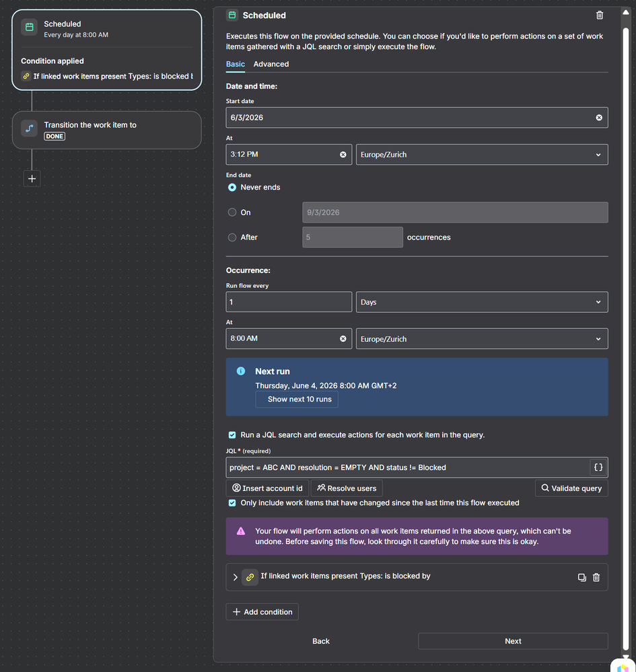Uncheck Run a JQL search checkbox
636x672 pixels.
pyautogui.click(x=232, y=435)
